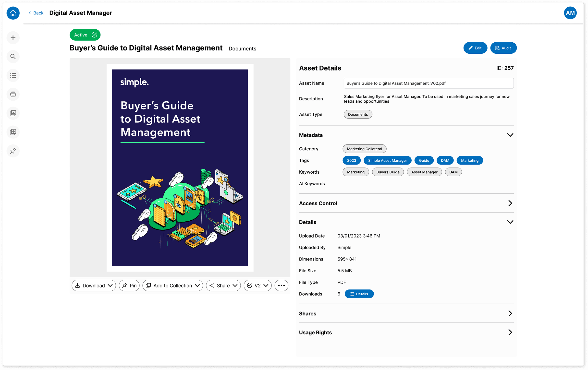
Task: Pin the asset using the Pin button
Action: [x=129, y=285]
